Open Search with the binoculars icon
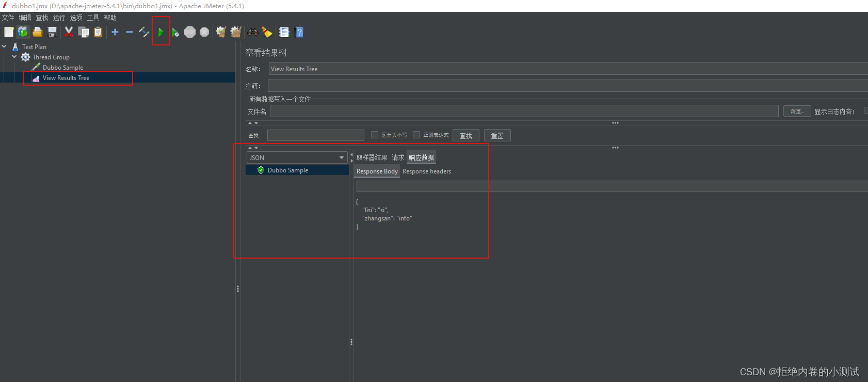Viewport: 868px width, 382px height. click(x=252, y=32)
